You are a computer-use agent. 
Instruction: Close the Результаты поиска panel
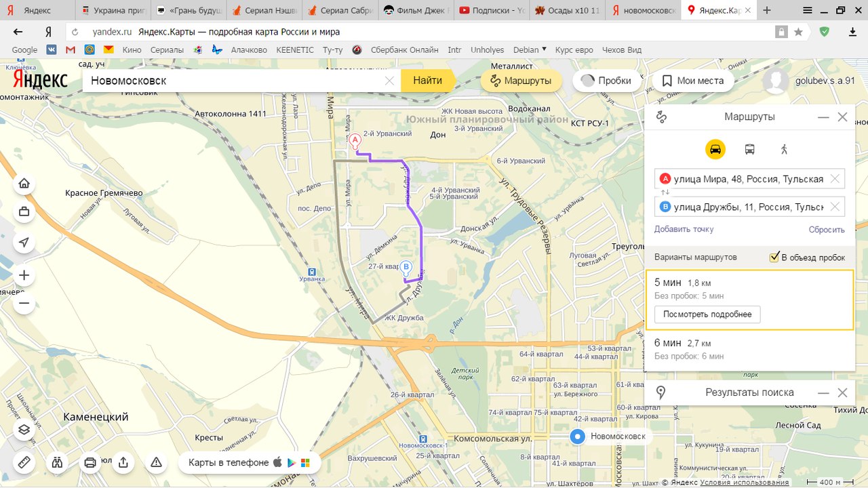[842, 392]
